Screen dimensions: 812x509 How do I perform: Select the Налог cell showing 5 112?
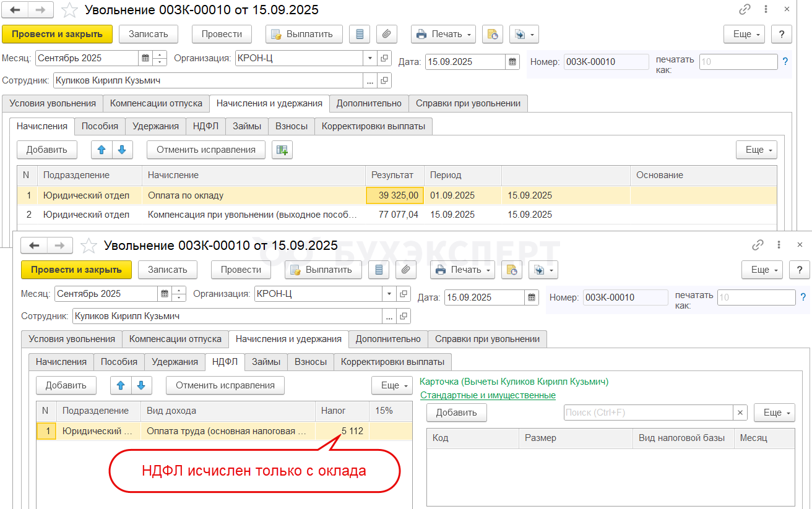pyautogui.click(x=342, y=431)
